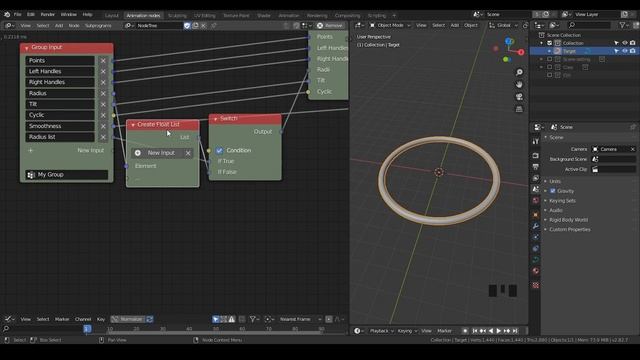Toggle the Normalize button in graph editor
640x360 pixels.
point(128,319)
